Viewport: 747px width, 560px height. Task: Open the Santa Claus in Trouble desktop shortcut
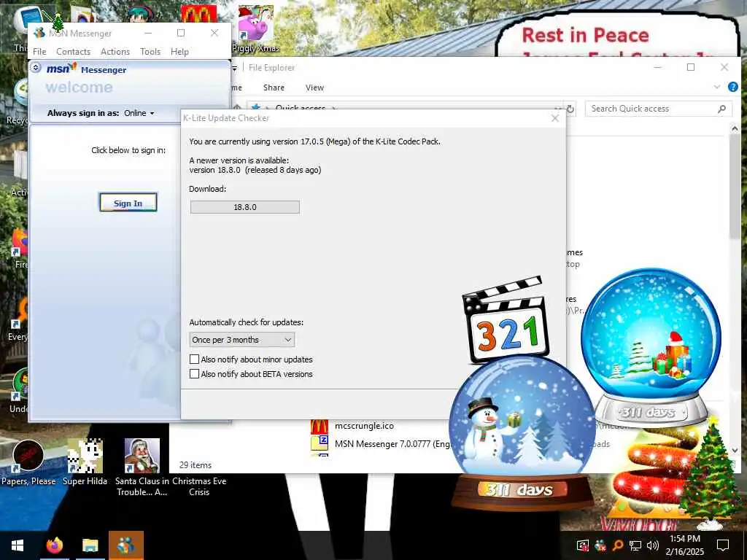point(142,467)
